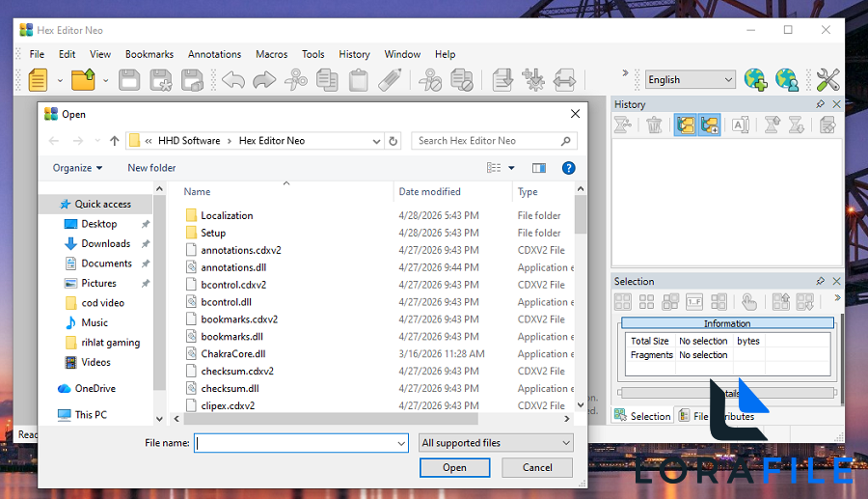868x499 pixels.
Task: Select the Localization folder
Action: coord(227,215)
